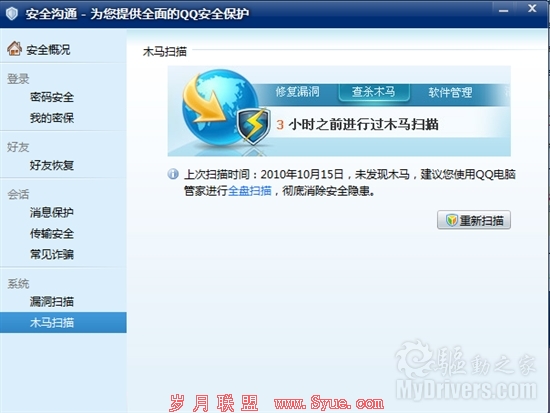Click the 重新扫描 button
The height and width of the screenshot is (413, 550).
coord(474,220)
